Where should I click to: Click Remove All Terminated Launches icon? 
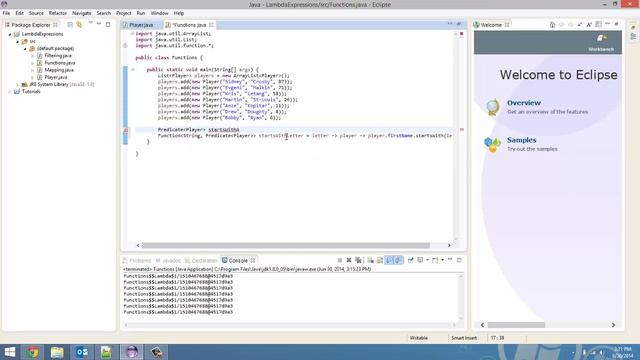pyautogui.click(x=358, y=260)
